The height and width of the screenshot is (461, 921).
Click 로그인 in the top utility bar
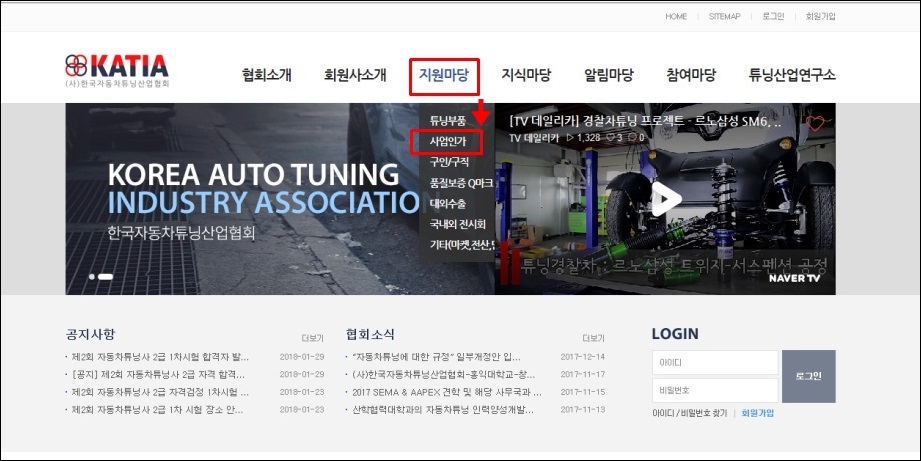coord(773,16)
